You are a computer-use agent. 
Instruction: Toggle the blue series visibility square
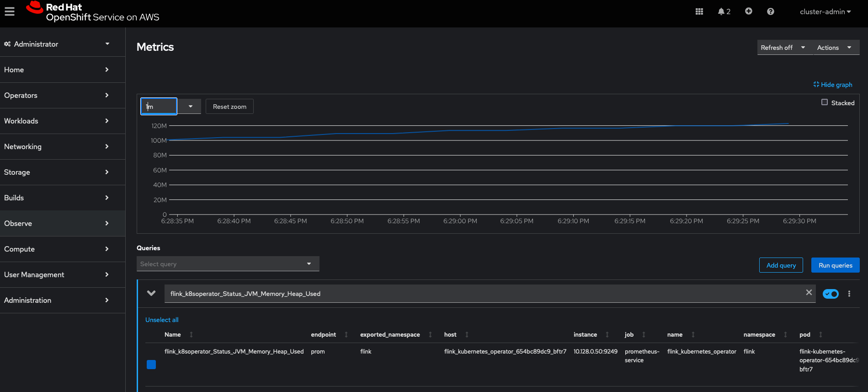point(151,365)
